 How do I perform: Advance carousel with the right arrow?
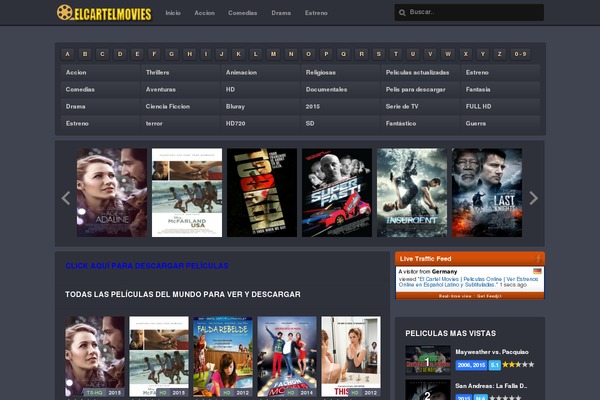(534, 198)
